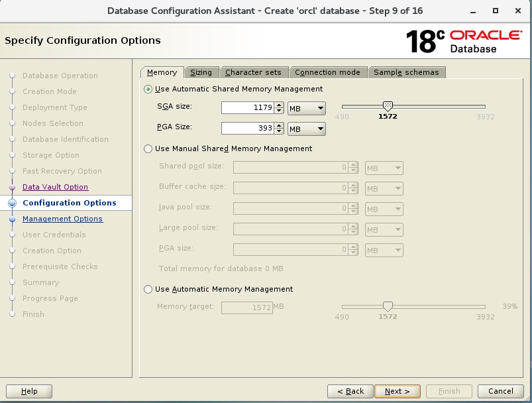The width and height of the screenshot is (532, 403).
Task: Open the Sample schemas tab
Action: coord(407,72)
